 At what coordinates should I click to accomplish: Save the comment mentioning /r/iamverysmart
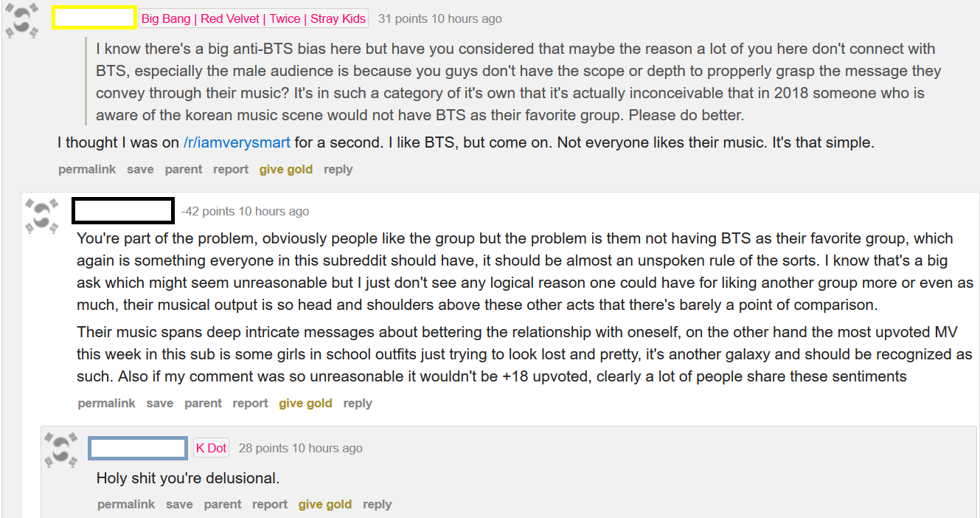click(140, 169)
